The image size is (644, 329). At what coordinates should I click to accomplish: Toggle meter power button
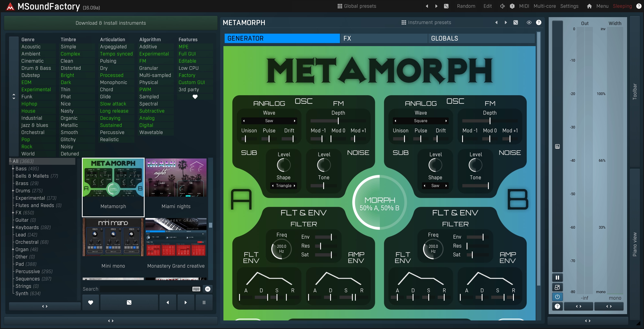[557, 297]
